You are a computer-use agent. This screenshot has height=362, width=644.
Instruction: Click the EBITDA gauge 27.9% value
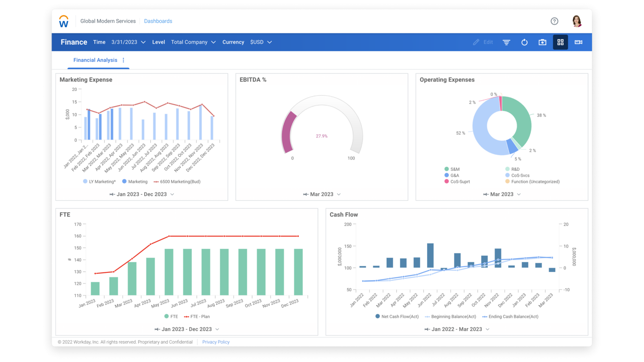322,136
